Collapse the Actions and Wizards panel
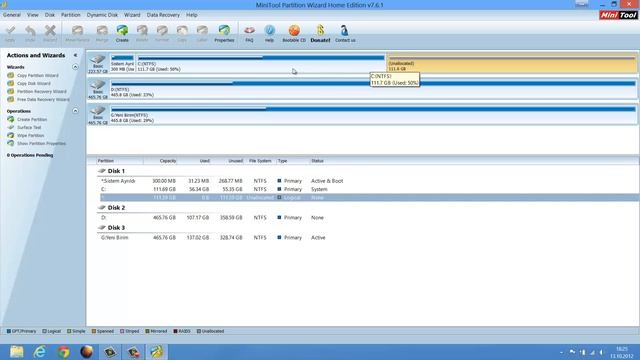Screen dimensions: 640x360 pos(76,55)
